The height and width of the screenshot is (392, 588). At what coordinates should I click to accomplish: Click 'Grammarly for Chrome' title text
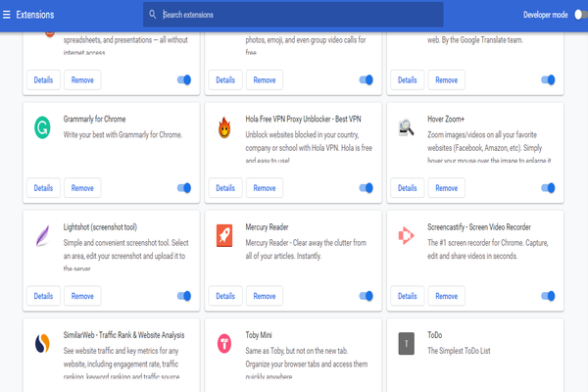click(94, 119)
